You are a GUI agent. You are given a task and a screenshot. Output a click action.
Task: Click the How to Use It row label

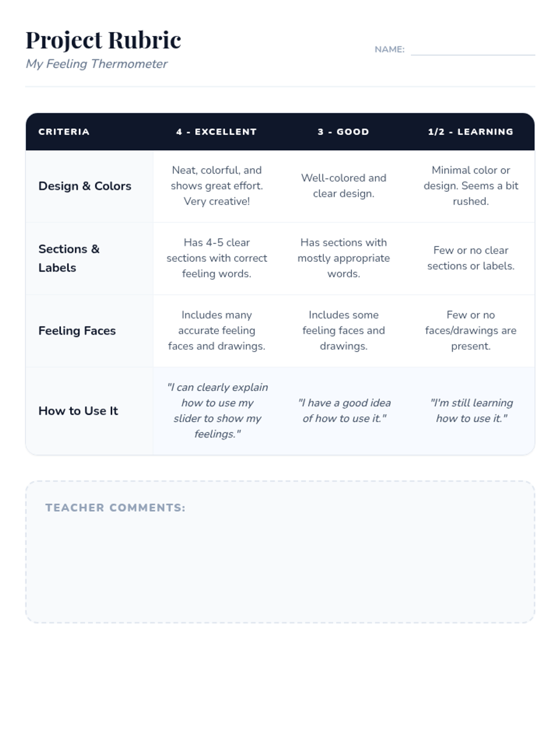pyautogui.click(x=78, y=411)
